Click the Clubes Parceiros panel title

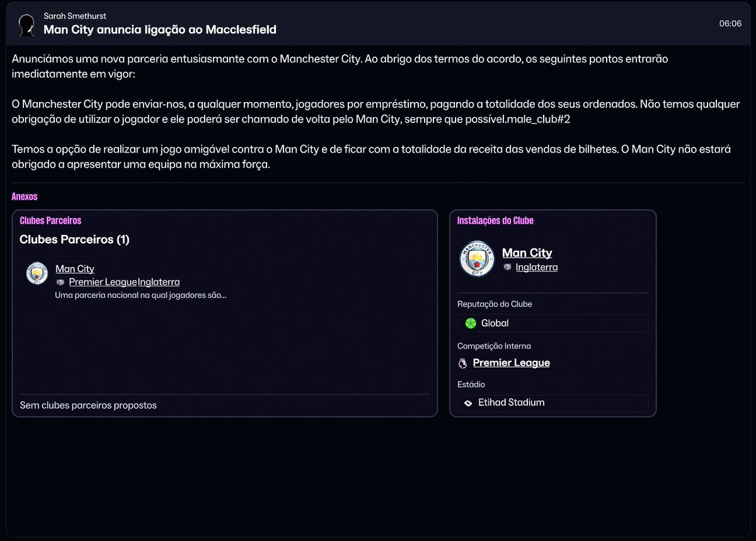(x=50, y=220)
